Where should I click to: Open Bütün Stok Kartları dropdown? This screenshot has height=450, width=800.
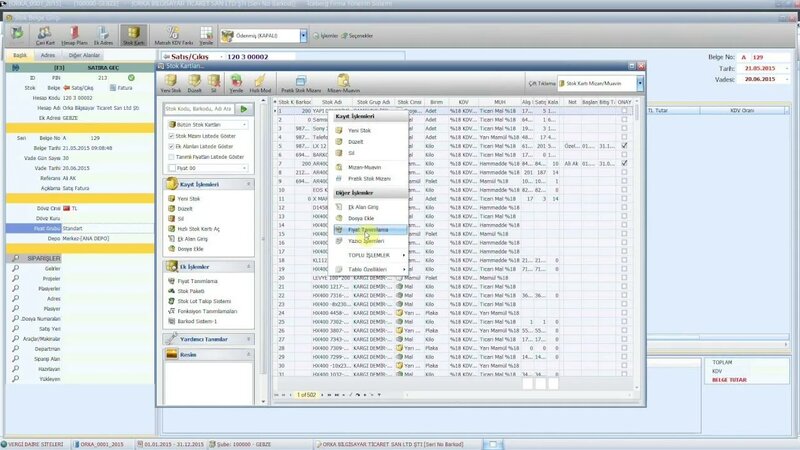(x=245, y=124)
